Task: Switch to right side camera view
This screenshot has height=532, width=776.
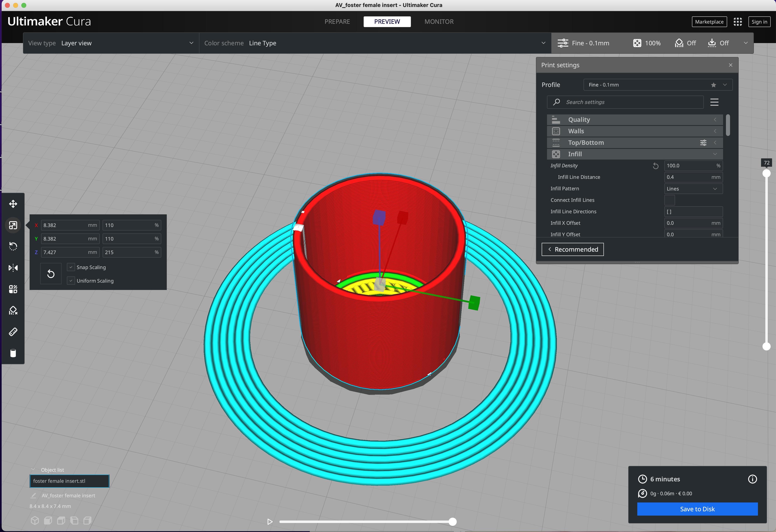Action: [x=87, y=521]
